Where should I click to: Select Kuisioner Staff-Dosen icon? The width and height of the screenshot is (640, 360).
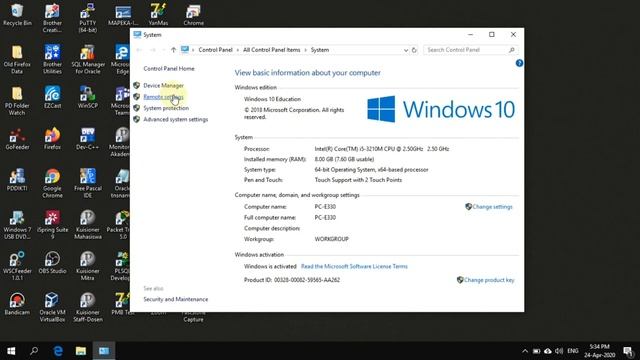click(x=88, y=307)
